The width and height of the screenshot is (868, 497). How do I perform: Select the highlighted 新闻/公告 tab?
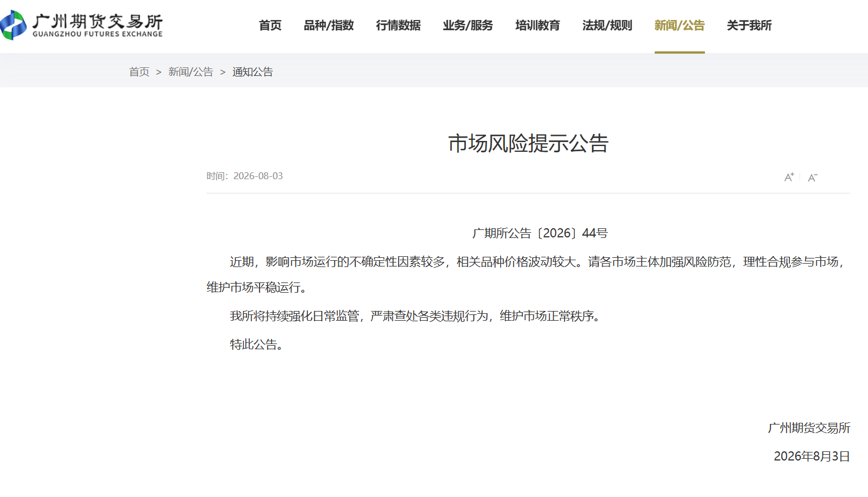tap(680, 25)
